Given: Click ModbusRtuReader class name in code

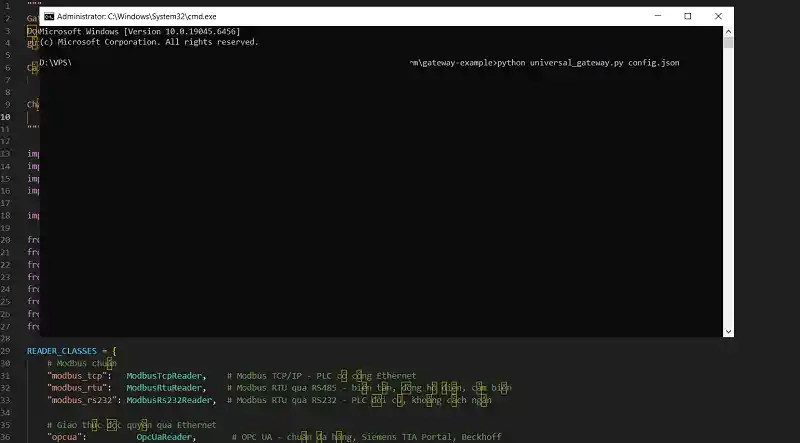Looking at the screenshot, I should tap(164, 388).
